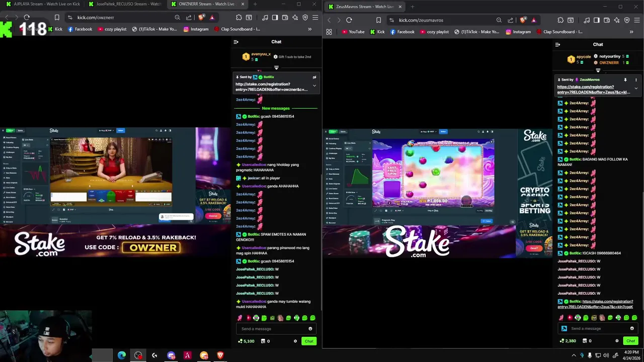Open hamburger menu in left browser
This screenshot has width=644, height=362.
[315, 18]
